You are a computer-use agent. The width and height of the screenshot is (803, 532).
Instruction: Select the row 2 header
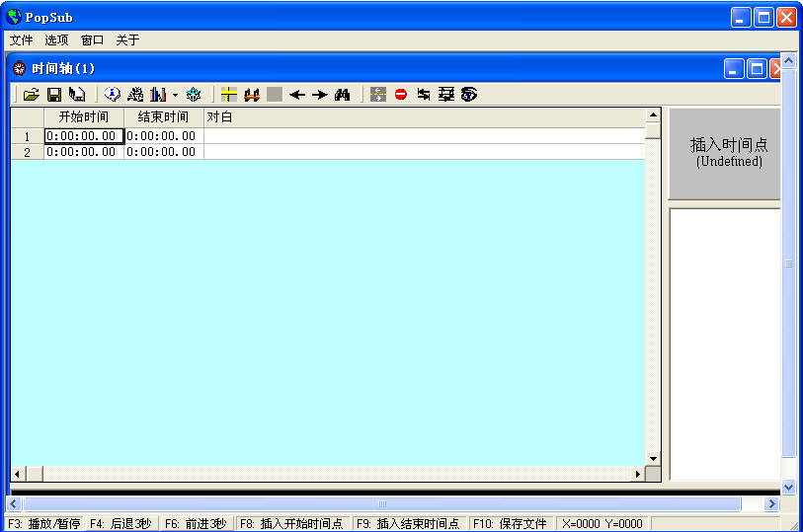click(x=27, y=152)
